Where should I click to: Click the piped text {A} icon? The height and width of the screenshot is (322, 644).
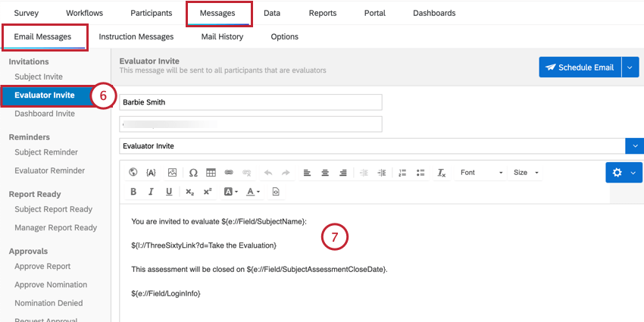[x=151, y=173]
